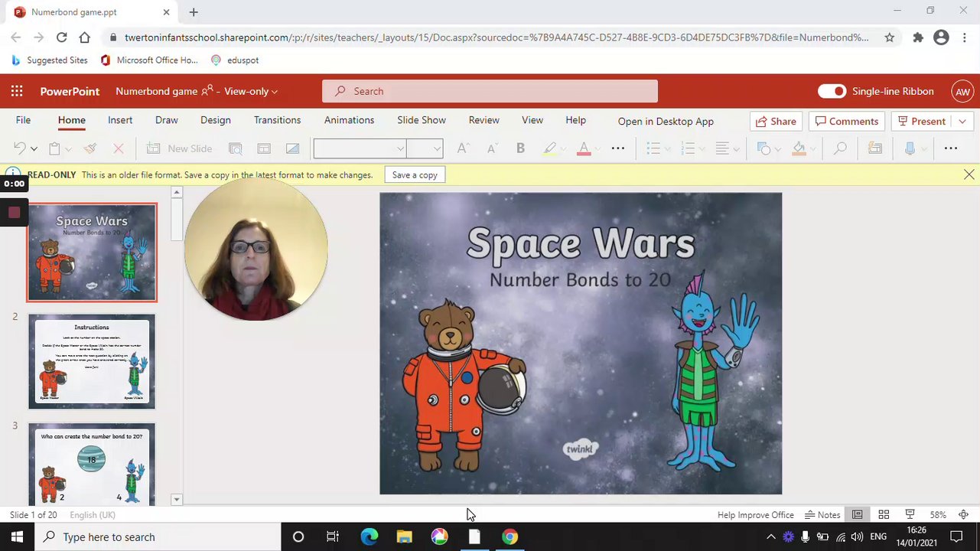The width and height of the screenshot is (980, 551).
Task: Expand the Paste options dropdown arrow
Action: 68,149
